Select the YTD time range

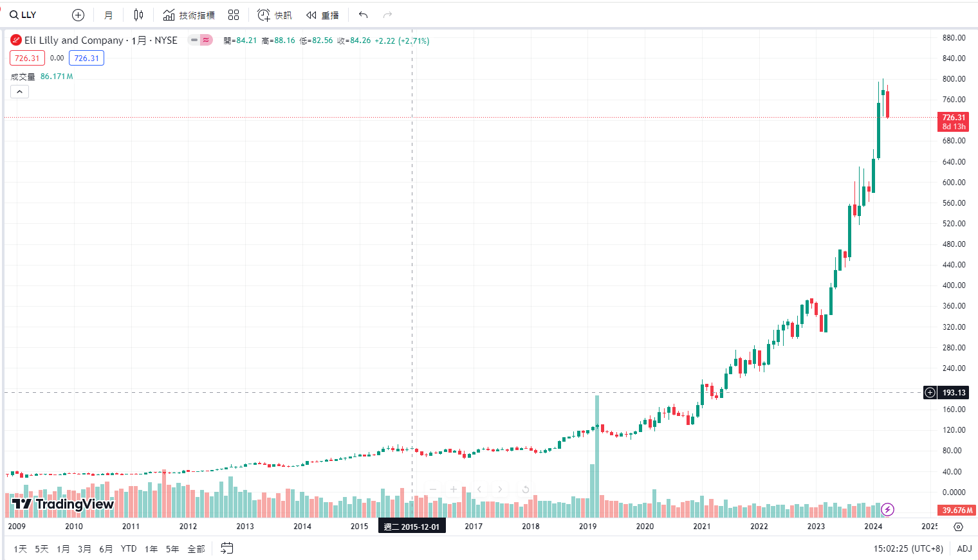(129, 548)
